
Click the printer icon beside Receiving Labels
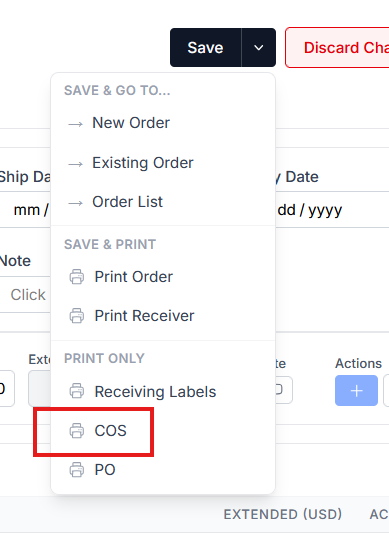(77, 391)
